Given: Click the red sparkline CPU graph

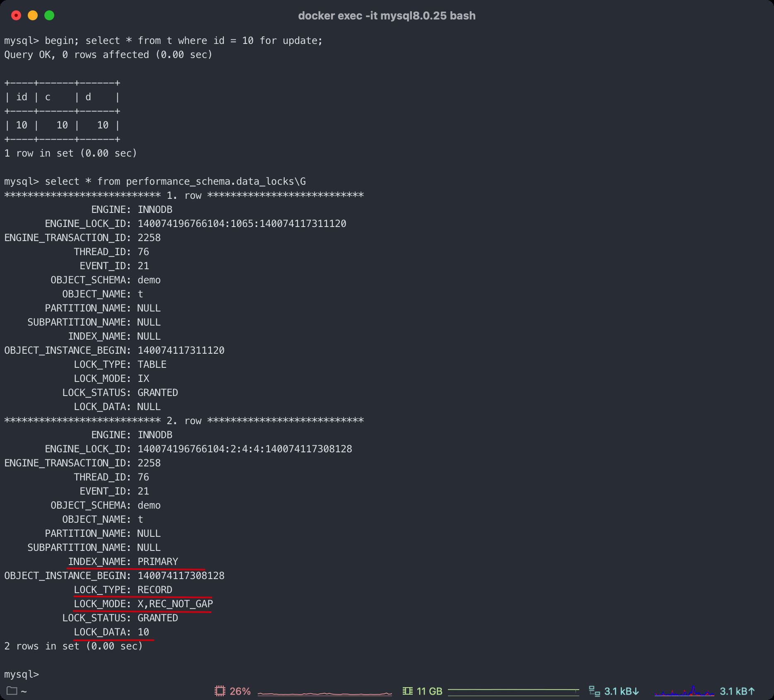Looking at the screenshot, I should tap(324, 693).
